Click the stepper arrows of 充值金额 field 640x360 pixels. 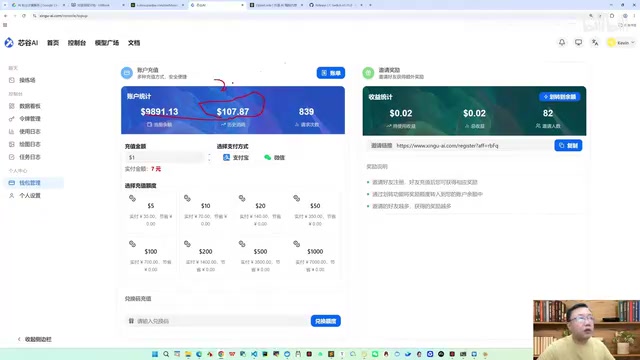(x=209, y=157)
